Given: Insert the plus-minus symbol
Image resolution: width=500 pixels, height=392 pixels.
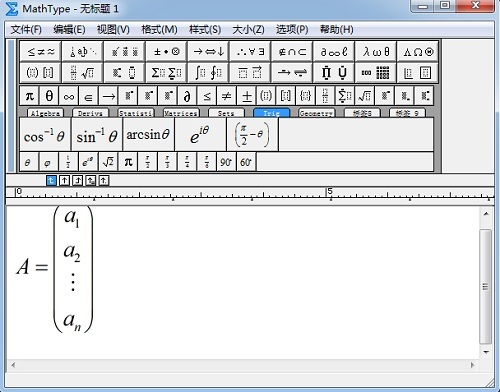Looking at the screenshot, I should click(x=247, y=96).
